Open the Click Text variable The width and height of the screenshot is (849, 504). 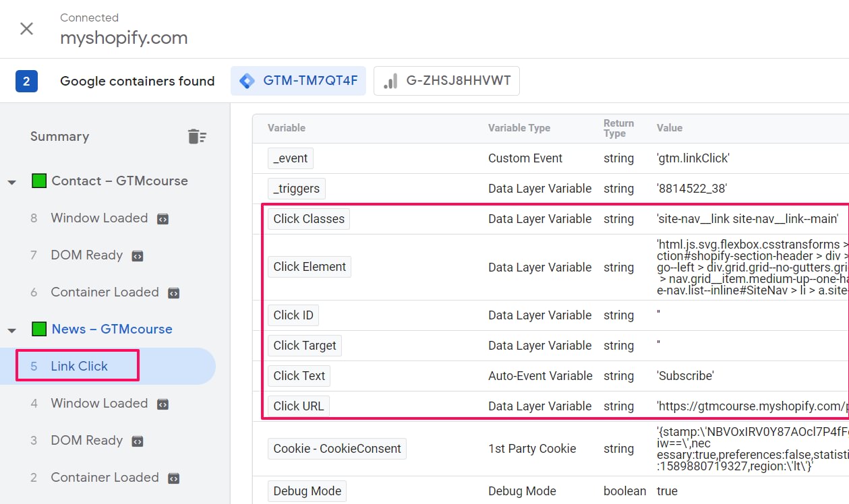pos(299,376)
